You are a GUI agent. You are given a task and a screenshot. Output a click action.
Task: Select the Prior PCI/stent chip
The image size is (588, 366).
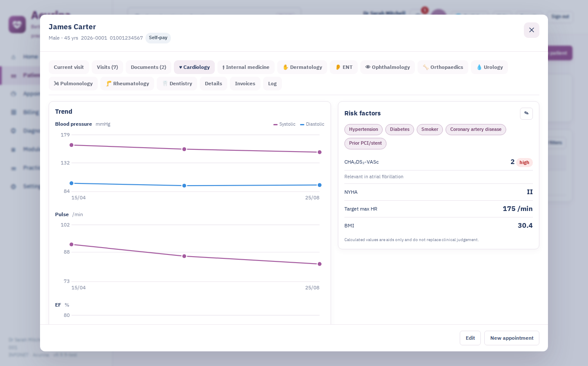click(x=365, y=143)
